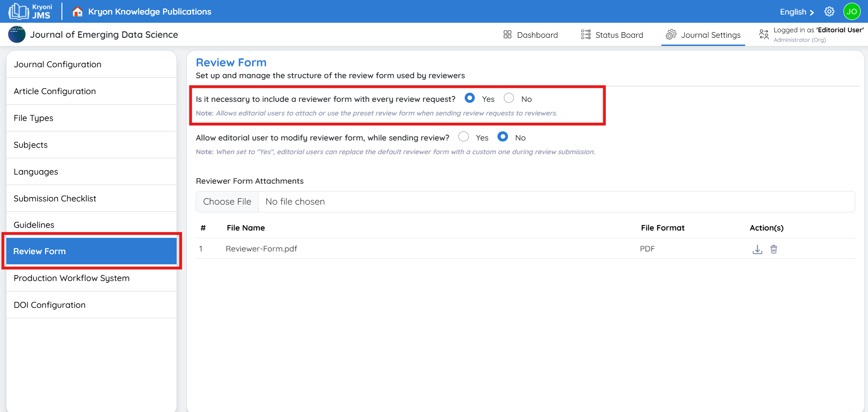Click the Kryoni JMS logo

coord(30,11)
